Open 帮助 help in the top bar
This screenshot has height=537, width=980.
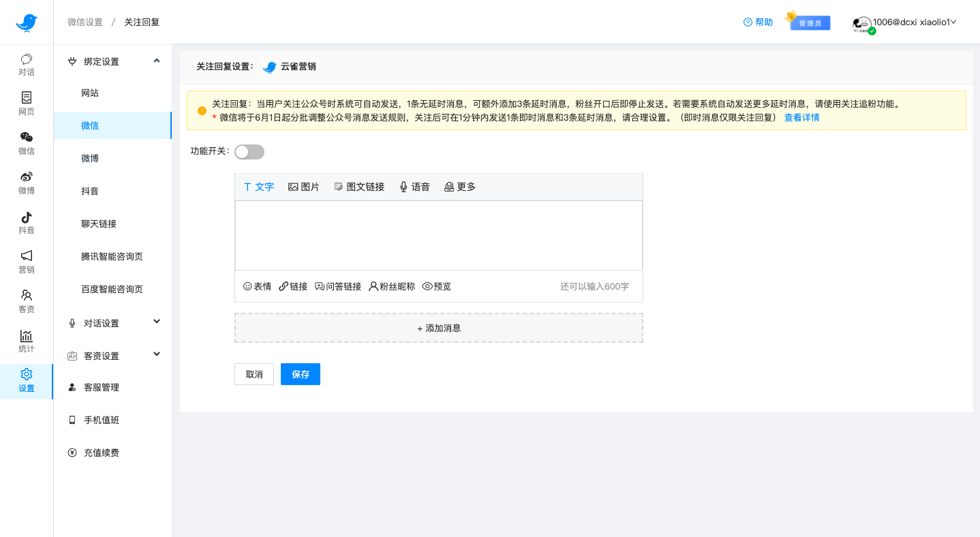pyautogui.click(x=757, y=22)
